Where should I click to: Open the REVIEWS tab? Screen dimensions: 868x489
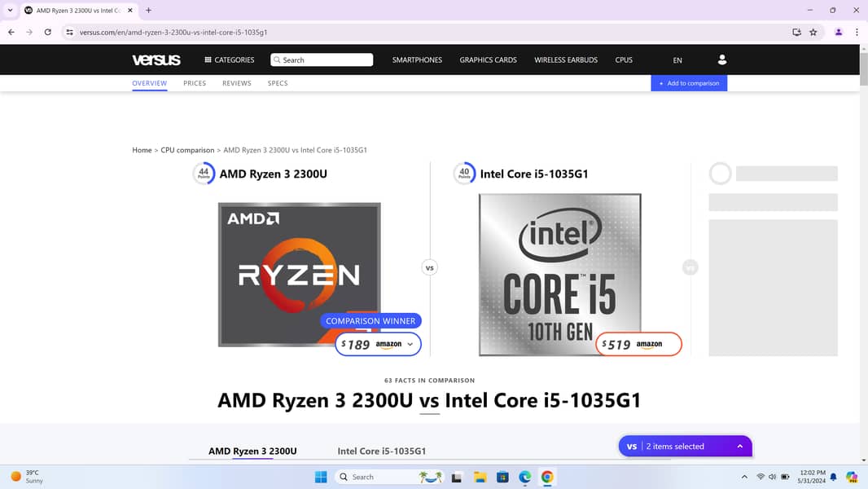pos(237,83)
